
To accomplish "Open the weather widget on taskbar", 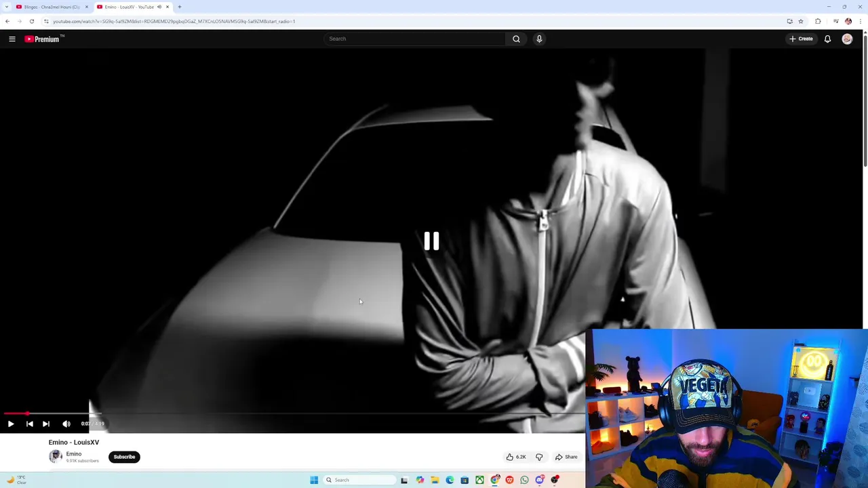I will pos(16,480).
